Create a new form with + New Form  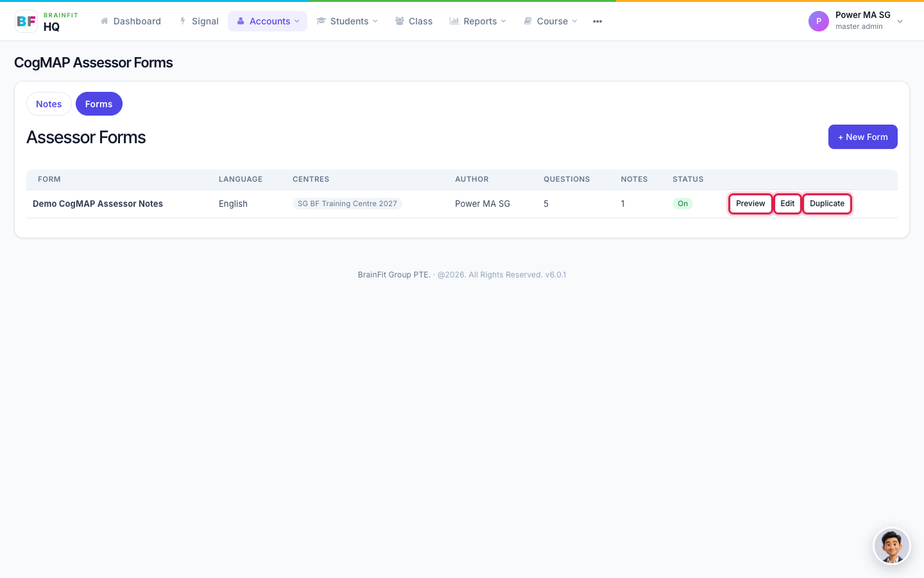[x=863, y=137]
